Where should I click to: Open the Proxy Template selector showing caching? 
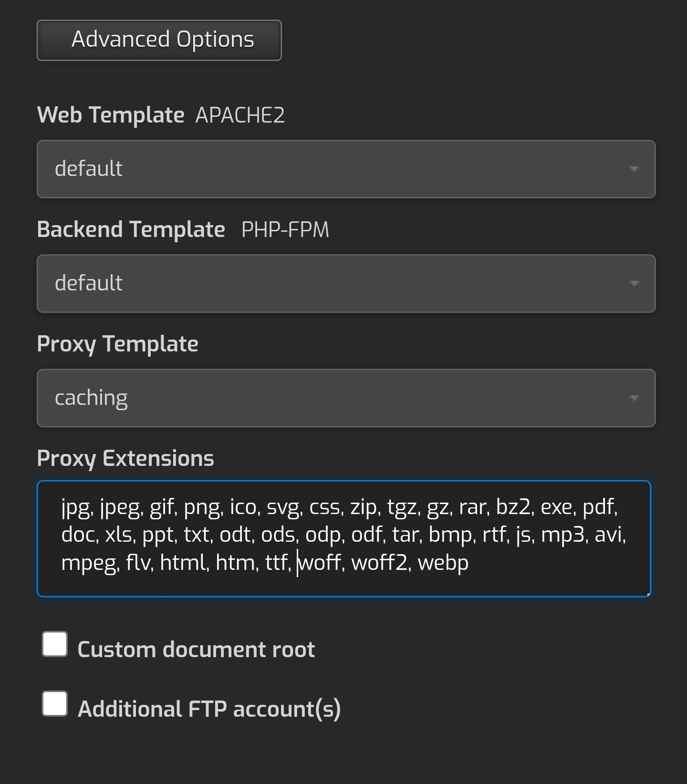(346, 397)
